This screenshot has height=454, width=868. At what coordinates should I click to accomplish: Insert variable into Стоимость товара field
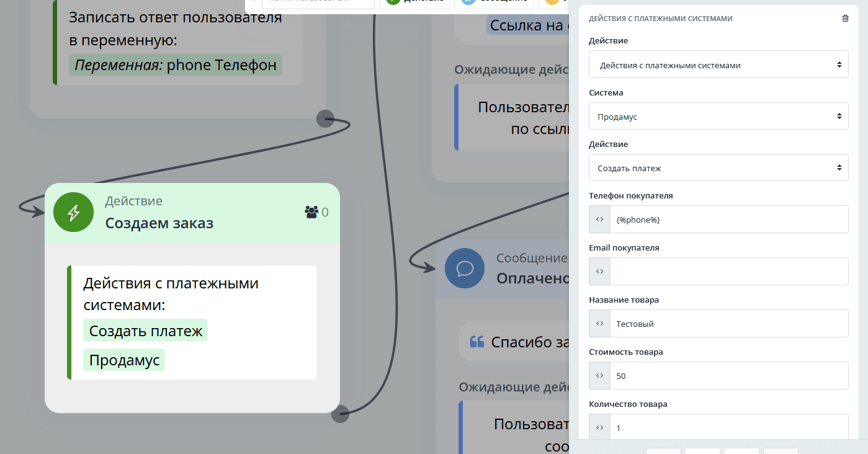tap(599, 376)
